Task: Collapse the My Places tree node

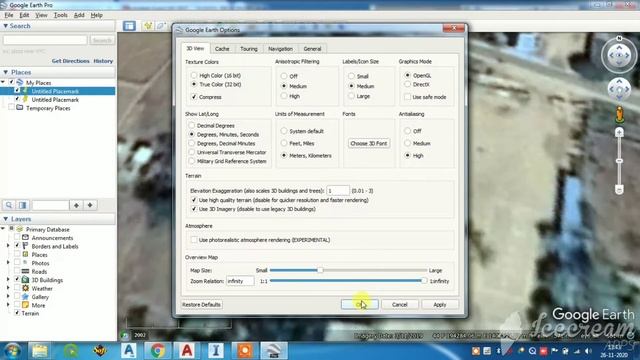Action: [3, 82]
